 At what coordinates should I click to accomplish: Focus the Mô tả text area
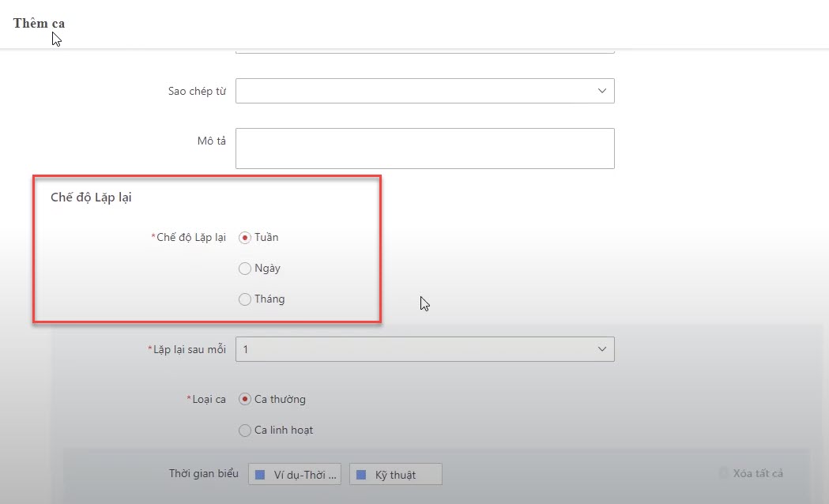[424, 149]
